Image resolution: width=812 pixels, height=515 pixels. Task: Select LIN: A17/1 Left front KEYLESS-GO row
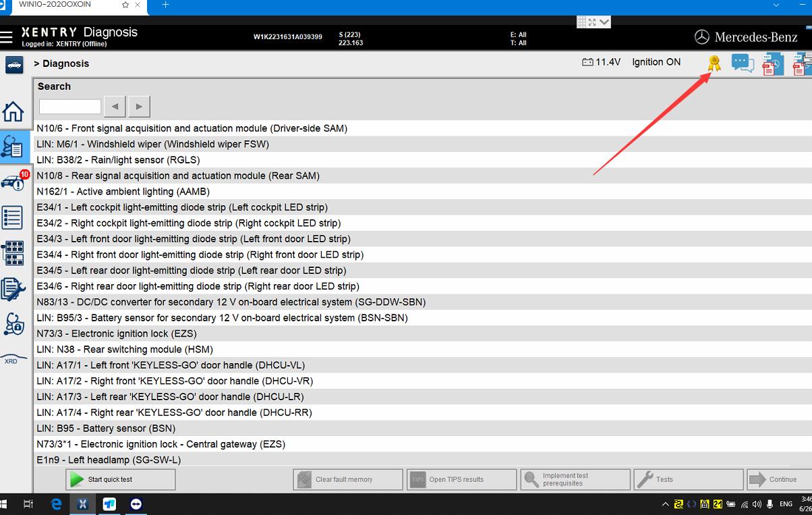423,365
